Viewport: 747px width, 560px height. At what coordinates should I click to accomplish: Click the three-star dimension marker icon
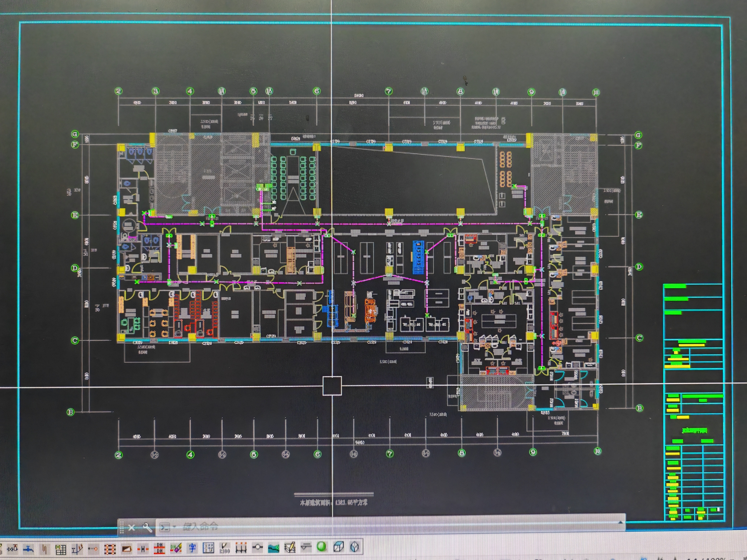point(241,547)
